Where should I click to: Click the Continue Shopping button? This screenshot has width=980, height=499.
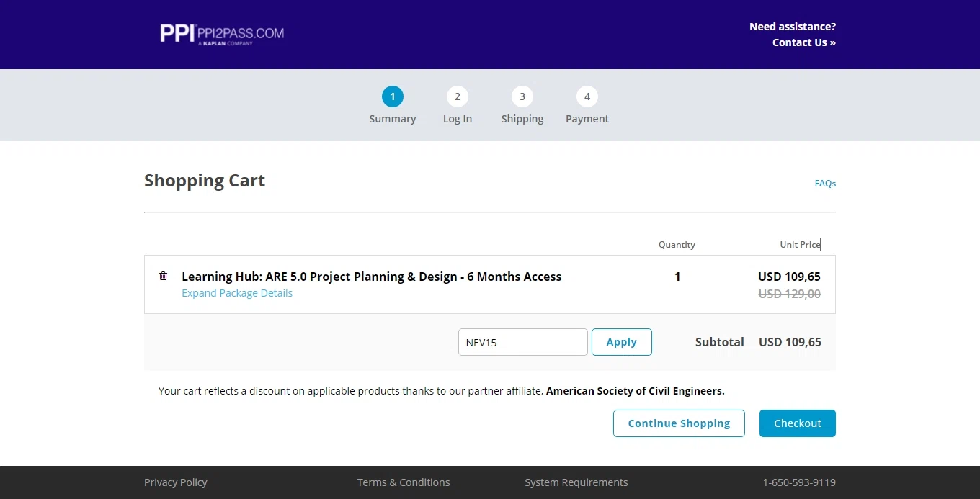tap(679, 423)
